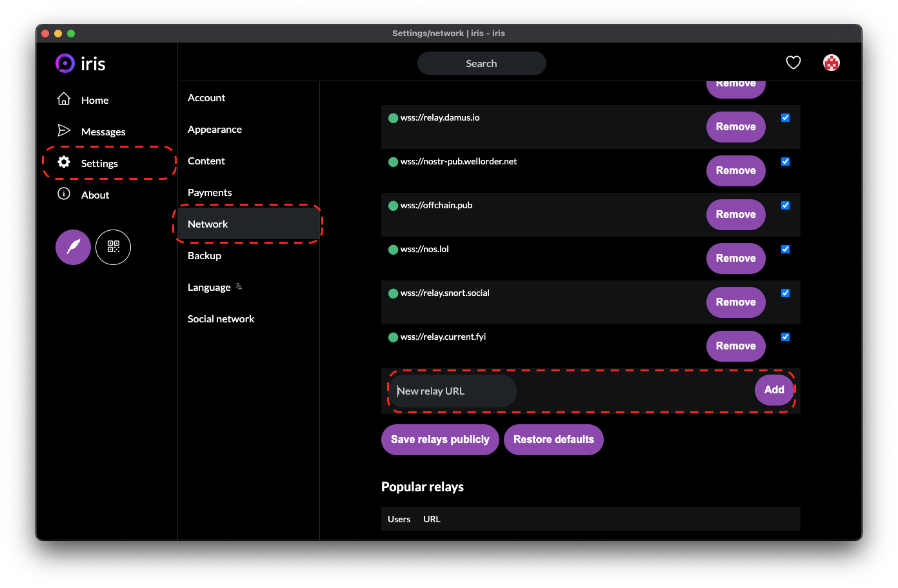This screenshot has height=588, width=898.
Task: Click the iris logo icon
Action: pyautogui.click(x=65, y=63)
